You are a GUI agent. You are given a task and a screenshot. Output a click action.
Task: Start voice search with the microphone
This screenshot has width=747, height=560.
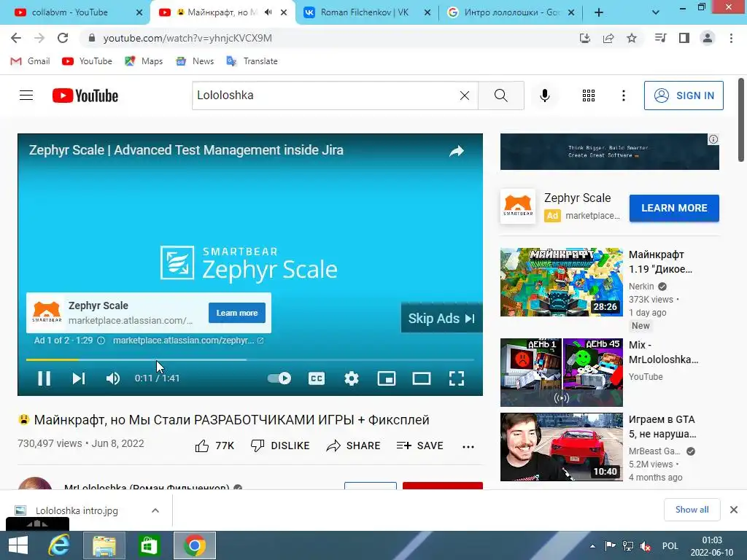click(x=544, y=96)
